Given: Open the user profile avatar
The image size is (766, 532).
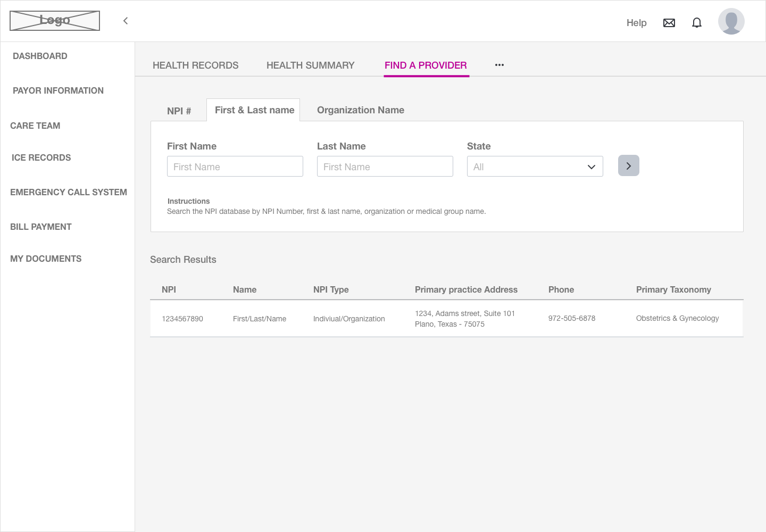Looking at the screenshot, I should coord(731,21).
